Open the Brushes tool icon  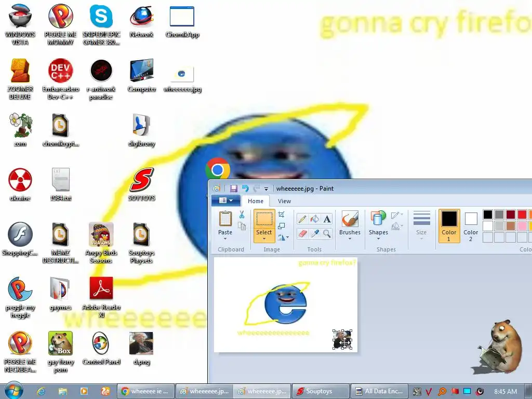coord(350,219)
